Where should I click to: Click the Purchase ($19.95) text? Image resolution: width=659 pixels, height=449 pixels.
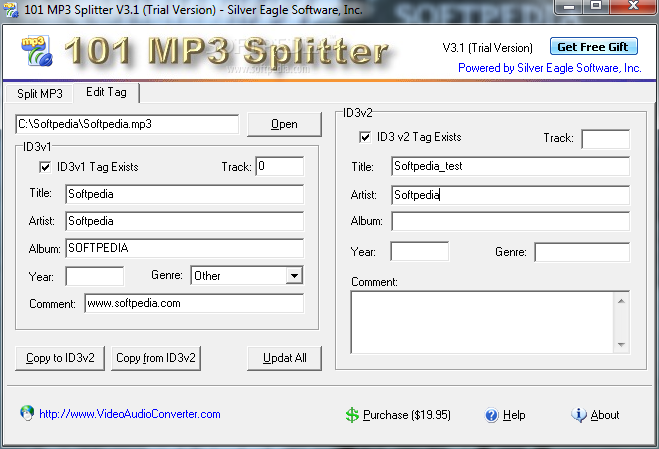[x=407, y=415]
